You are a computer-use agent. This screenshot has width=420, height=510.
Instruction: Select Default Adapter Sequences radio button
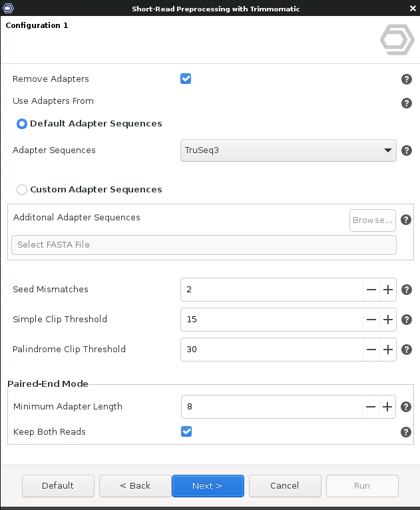click(22, 124)
